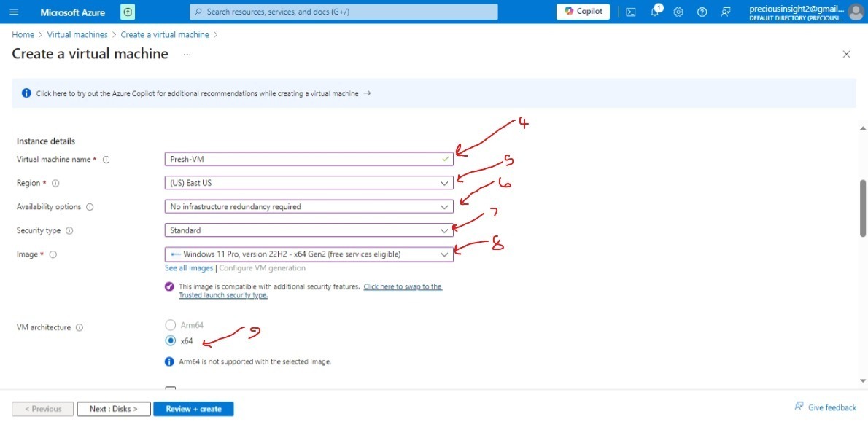Screen dimensions: 868x430
Task: Click the scrollbar up arrow
Action: (862, 128)
